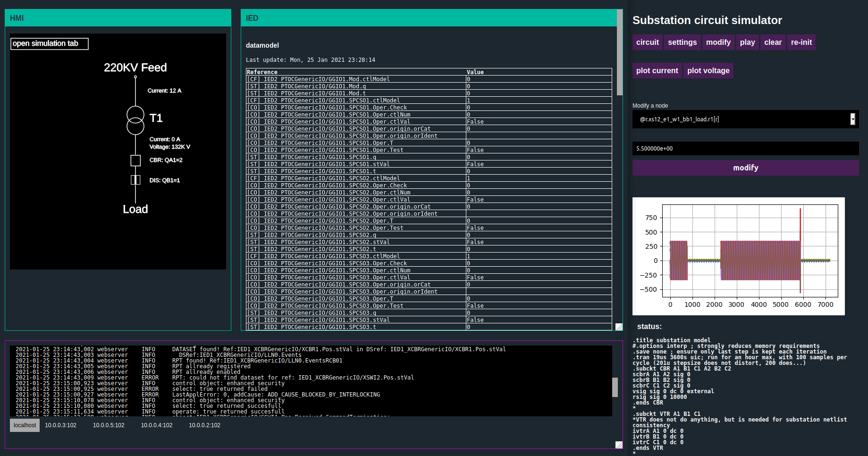Toggle the DIS QB1 disconnector symbol

(x=135, y=180)
